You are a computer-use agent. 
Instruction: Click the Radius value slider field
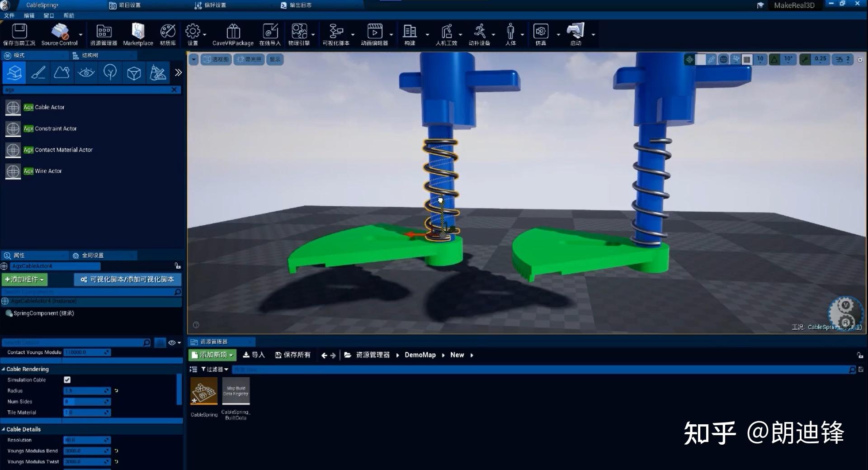pos(86,390)
